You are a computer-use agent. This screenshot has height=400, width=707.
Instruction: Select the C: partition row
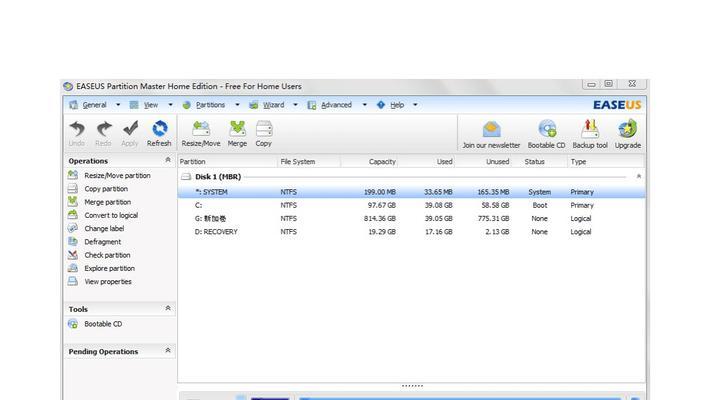coord(411,205)
